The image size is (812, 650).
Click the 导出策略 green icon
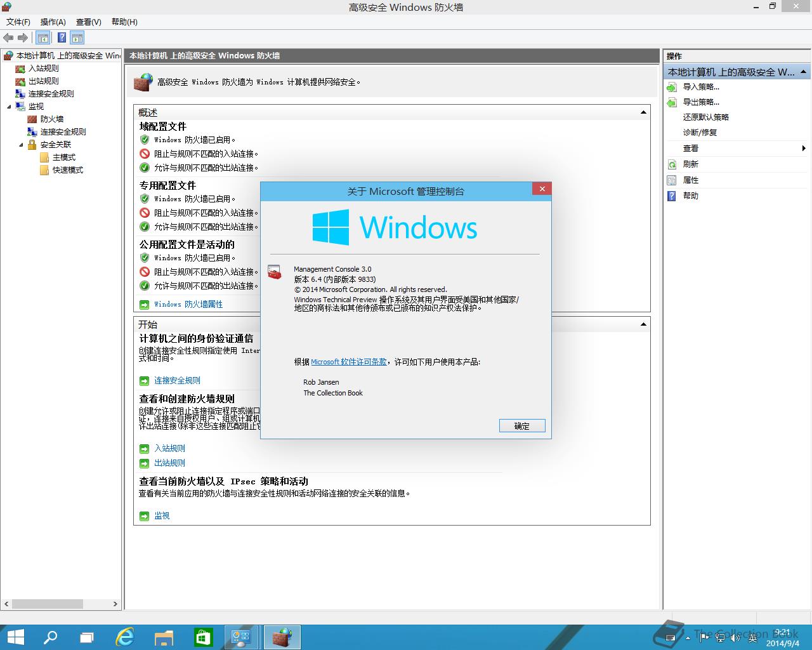[672, 102]
